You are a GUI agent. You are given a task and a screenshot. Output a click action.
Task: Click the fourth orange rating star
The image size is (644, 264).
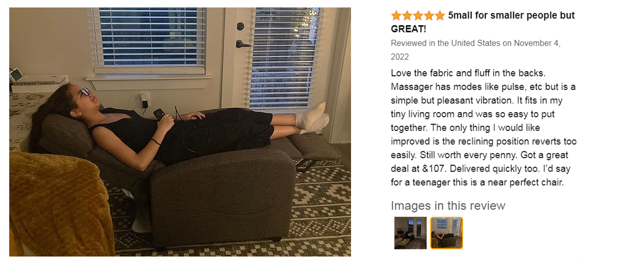[x=429, y=16]
